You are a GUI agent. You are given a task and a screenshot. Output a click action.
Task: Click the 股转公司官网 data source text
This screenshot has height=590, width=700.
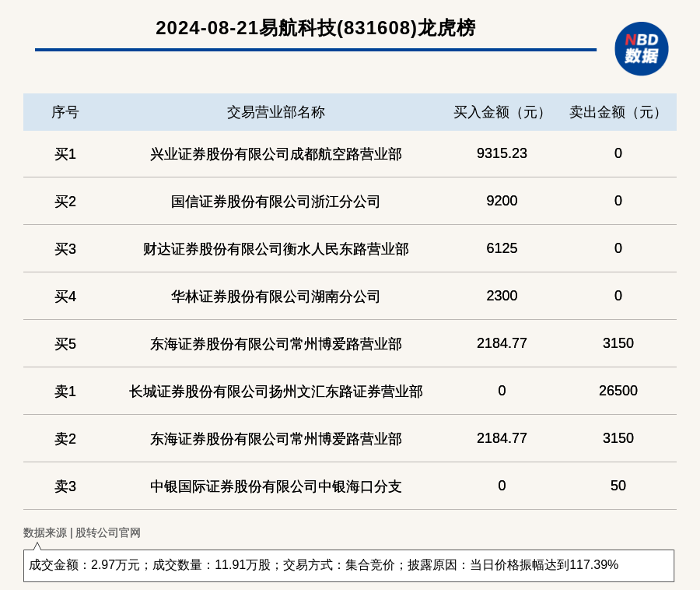pos(108,533)
